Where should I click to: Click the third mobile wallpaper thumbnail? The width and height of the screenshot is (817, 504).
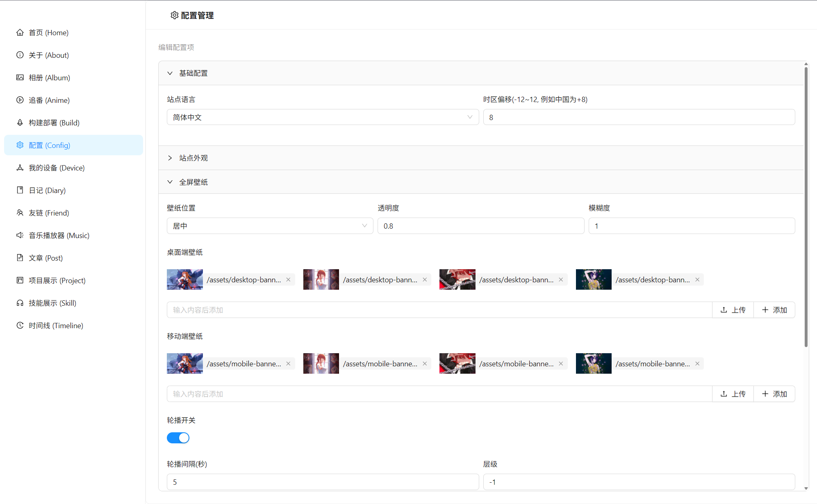[457, 363]
